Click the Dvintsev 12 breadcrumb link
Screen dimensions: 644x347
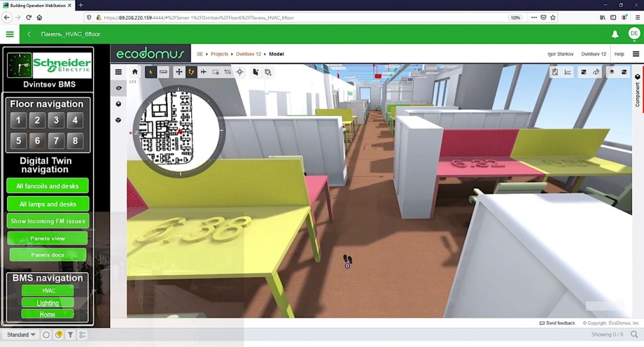point(248,54)
